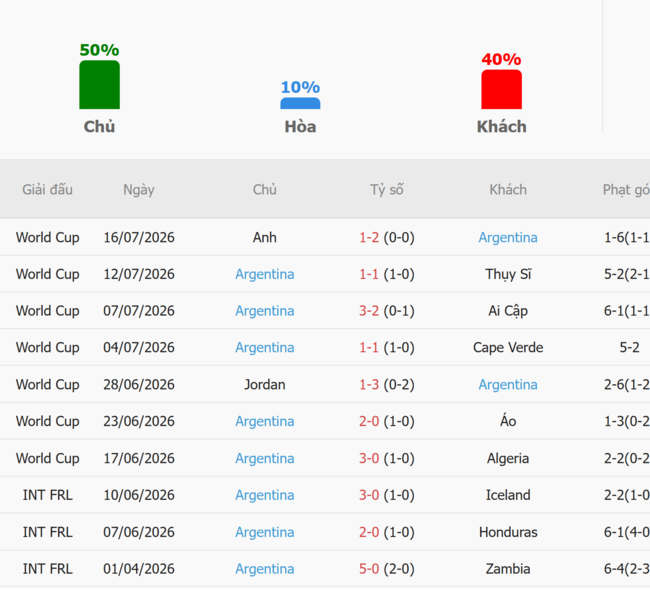Click the Thụy Sĩ team name
Image resolution: width=650 pixels, height=608 pixels.
click(508, 274)
